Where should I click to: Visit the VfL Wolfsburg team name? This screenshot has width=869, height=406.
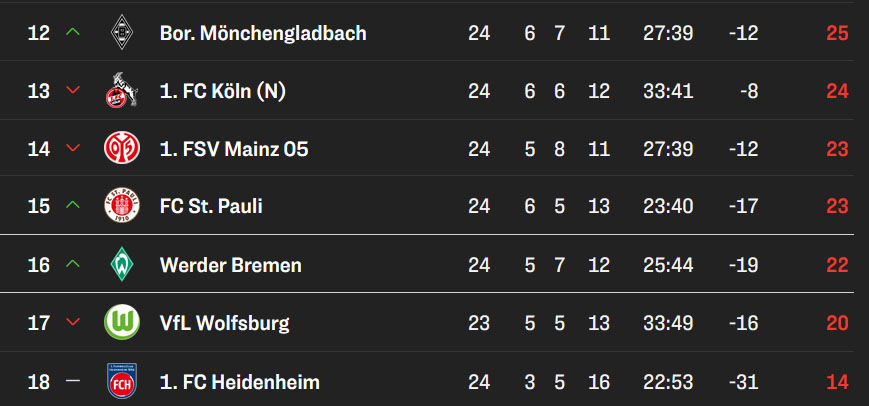point(224,323)
